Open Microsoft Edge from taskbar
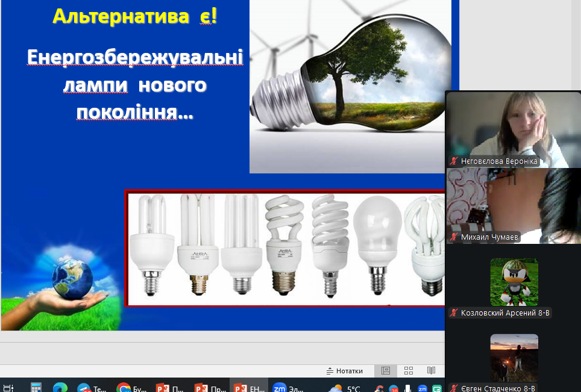 pos(60,388)
